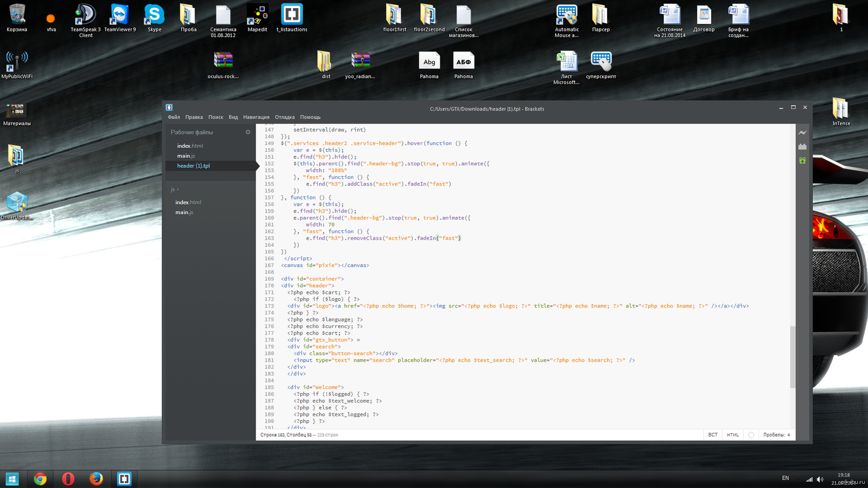This screenshot has width=868, height=488.
Task: Open main.js in js project tree
Action: 184,213
